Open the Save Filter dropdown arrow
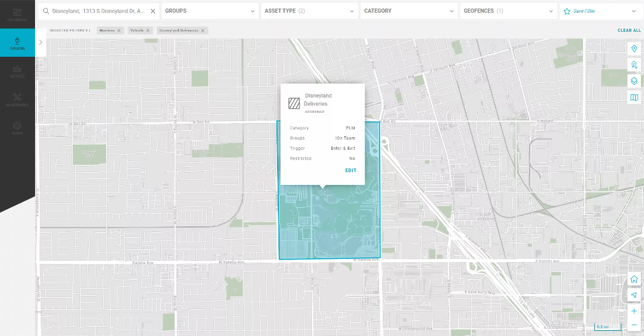Image resolution: width=644 pixels, height=336 pixels. pos(633,11)
